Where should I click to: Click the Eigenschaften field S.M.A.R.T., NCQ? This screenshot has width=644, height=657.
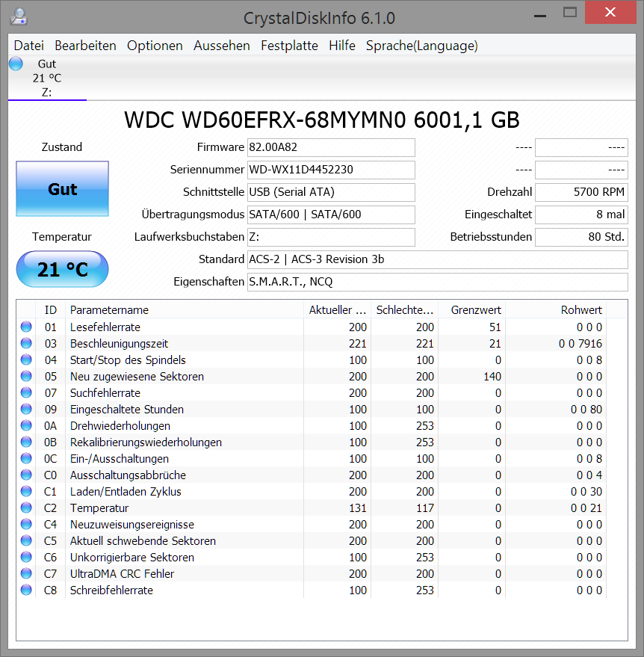click(438, 282)
